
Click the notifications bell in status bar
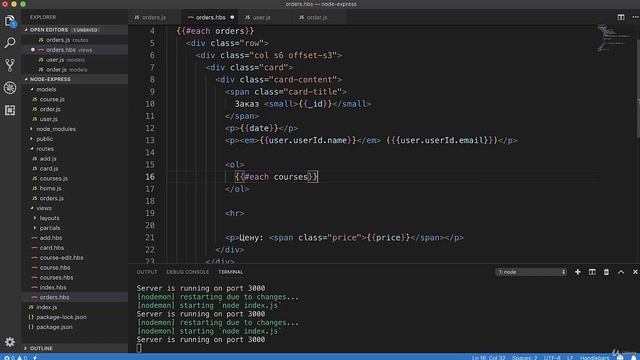point(634,358)
